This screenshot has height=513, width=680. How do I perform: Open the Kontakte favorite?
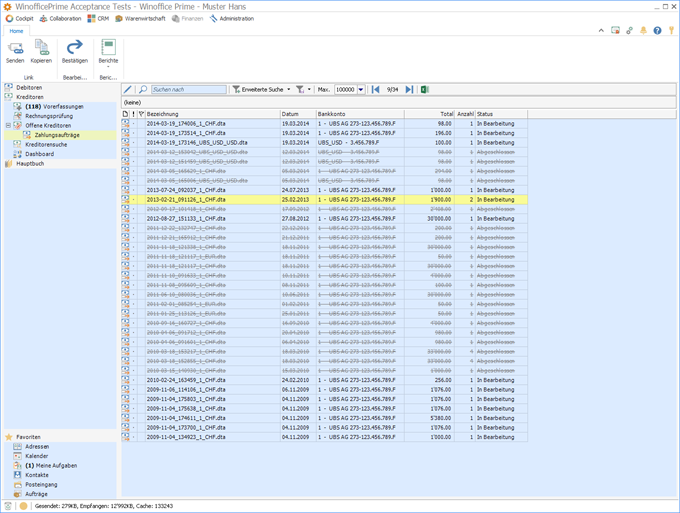click(37, 475)
